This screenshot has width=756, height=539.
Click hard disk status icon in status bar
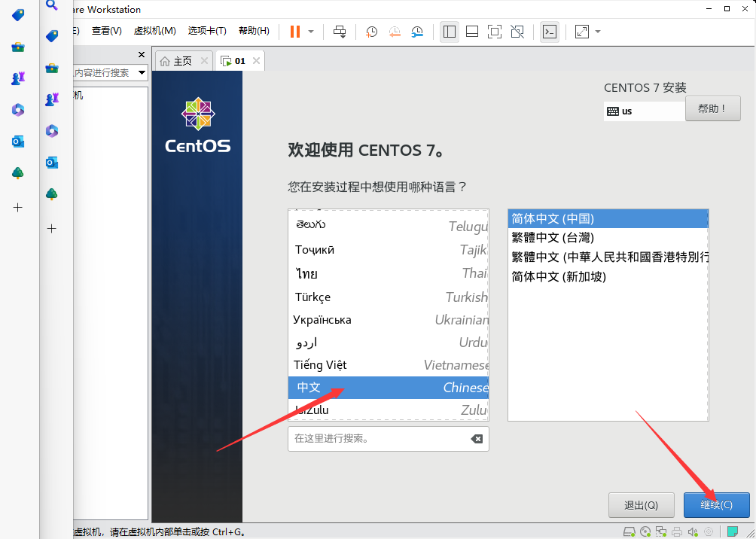[629, 531]
